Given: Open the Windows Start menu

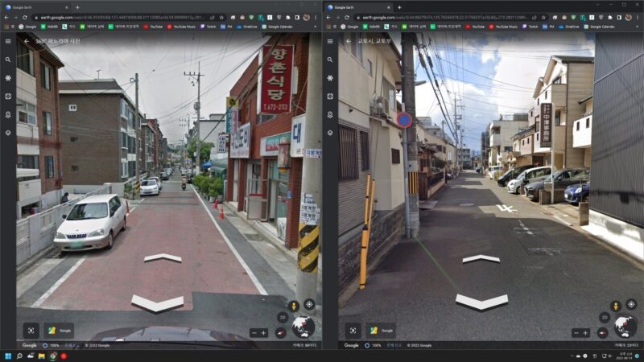Looking at the screenshot, I should point(8,356).
